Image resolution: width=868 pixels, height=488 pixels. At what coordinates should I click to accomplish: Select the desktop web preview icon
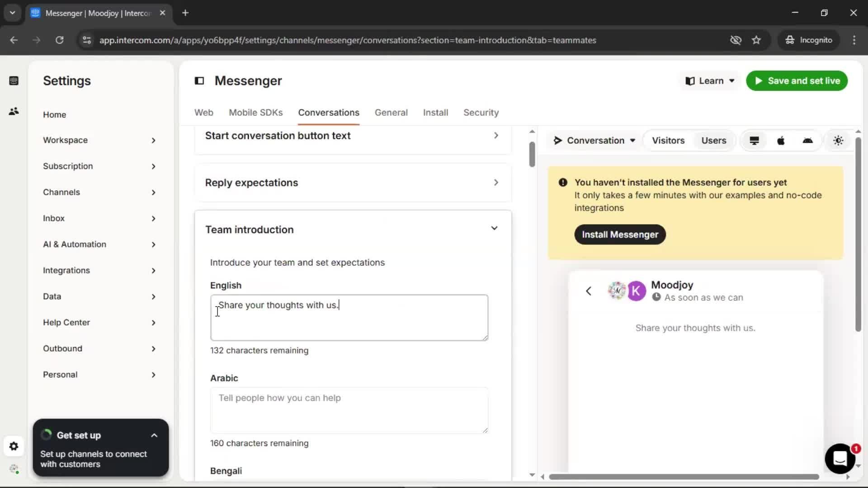point(754,141)
